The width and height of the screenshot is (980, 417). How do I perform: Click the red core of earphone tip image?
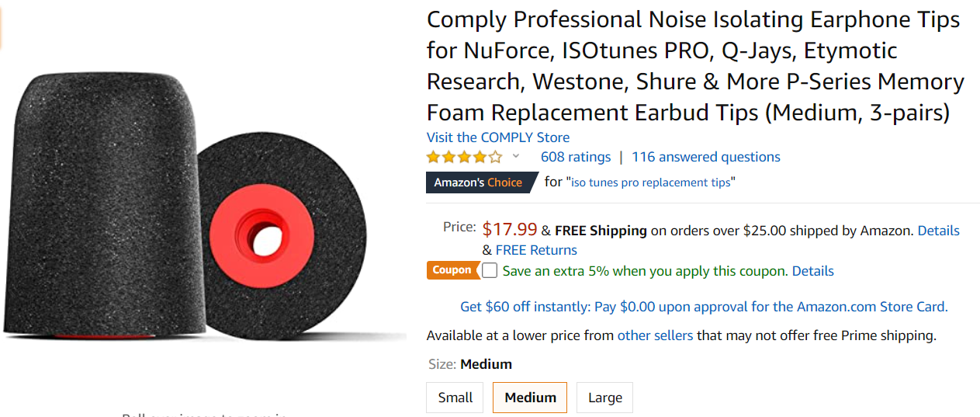pyautogui.click(x=261, y=233)
